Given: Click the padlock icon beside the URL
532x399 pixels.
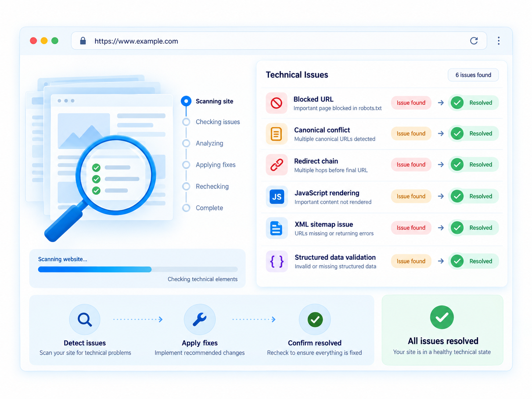Looking at the screenshot, I should [83, 41].
